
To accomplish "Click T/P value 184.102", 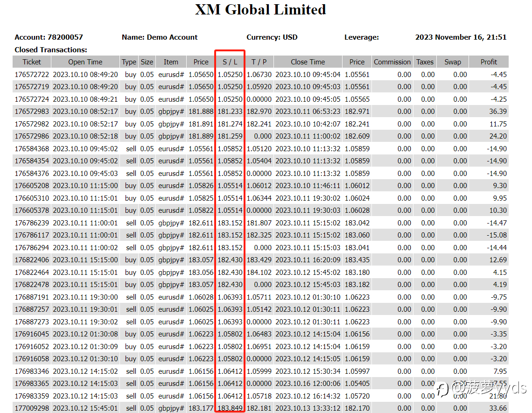I will (259, 273).
